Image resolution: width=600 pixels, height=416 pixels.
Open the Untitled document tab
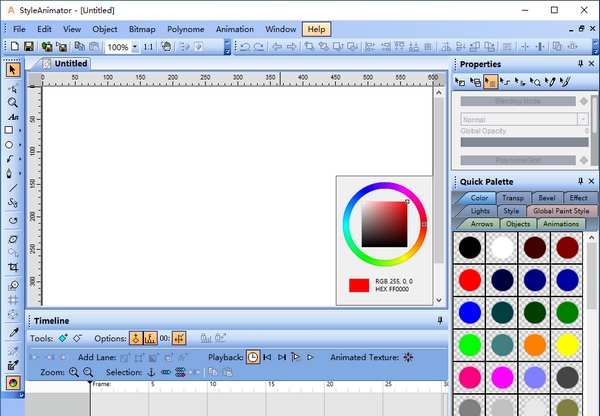pos(71,64)
